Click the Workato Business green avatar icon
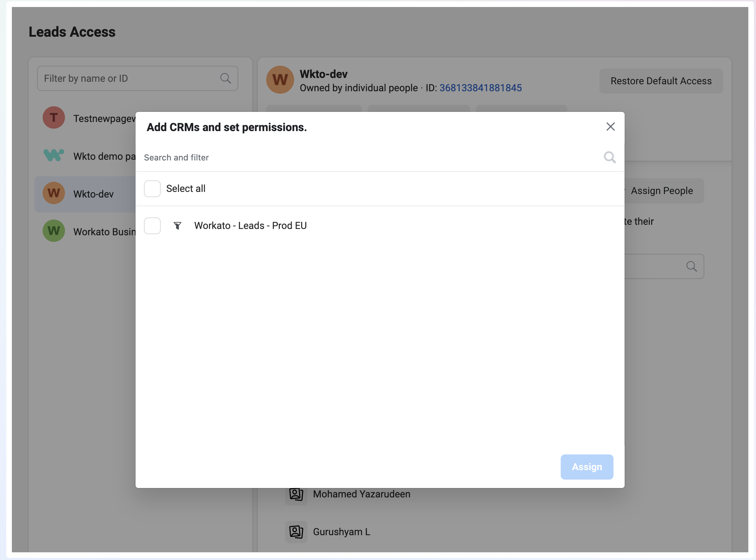This screenshot has width=756, height=560. coord(53,231)
